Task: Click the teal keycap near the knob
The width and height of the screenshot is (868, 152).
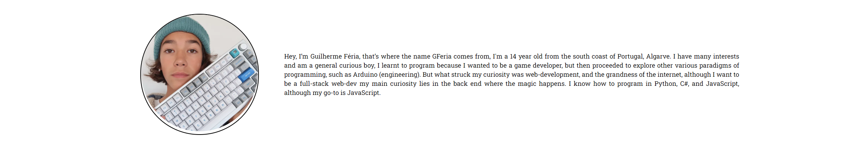Action: (234, 53)
